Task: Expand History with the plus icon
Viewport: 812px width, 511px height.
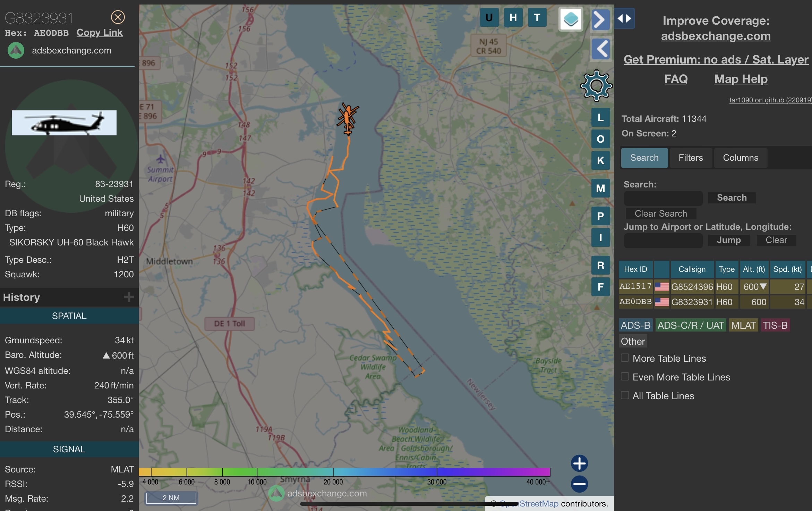Action: pyautogui.click(x=129, y=297)
